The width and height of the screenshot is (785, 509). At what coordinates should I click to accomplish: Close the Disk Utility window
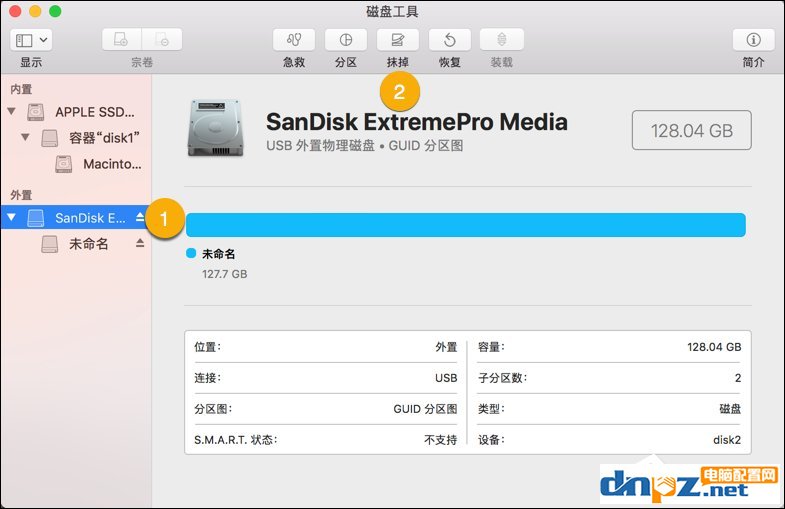tap(15, 11)
